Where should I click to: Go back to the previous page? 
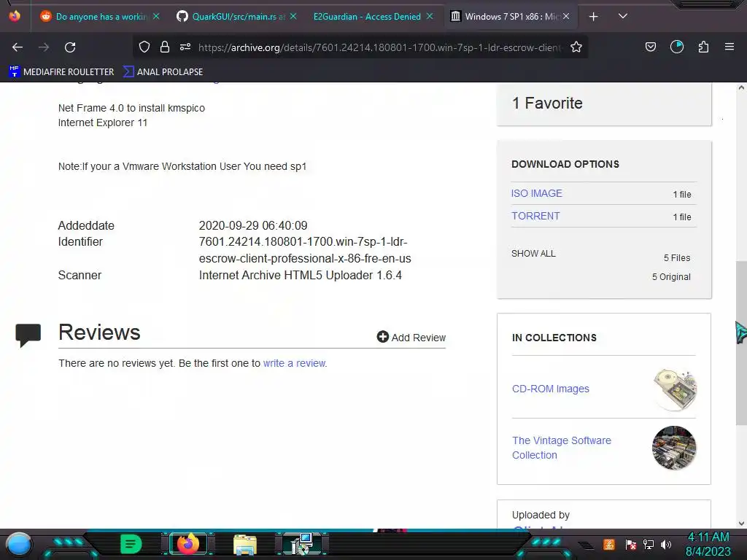[18, 47]
